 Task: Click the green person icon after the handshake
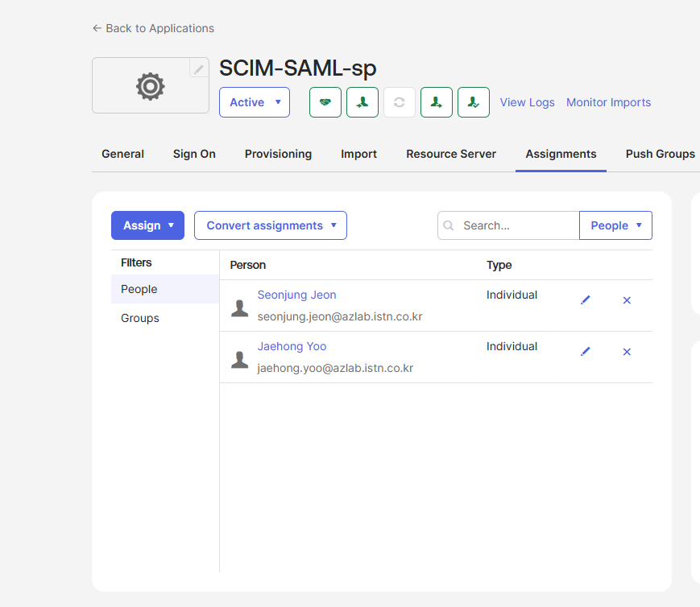pos(362,102)
